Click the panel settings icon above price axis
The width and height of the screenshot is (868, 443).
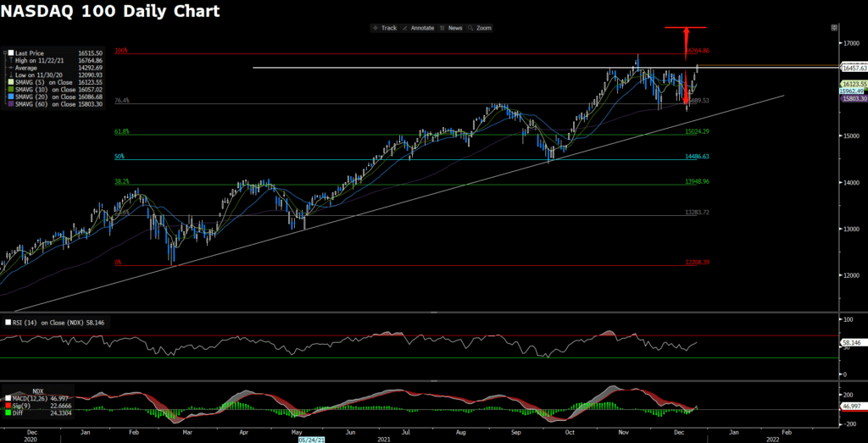click(x=834, y=27)
